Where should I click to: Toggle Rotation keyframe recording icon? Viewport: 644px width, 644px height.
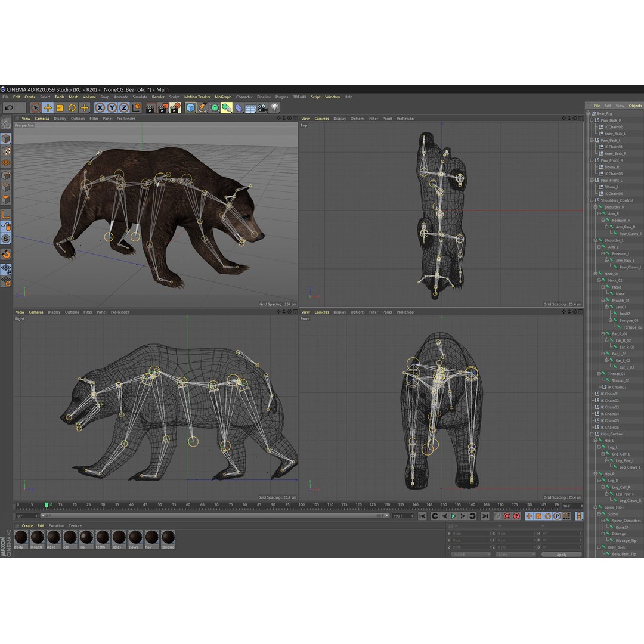547,516
